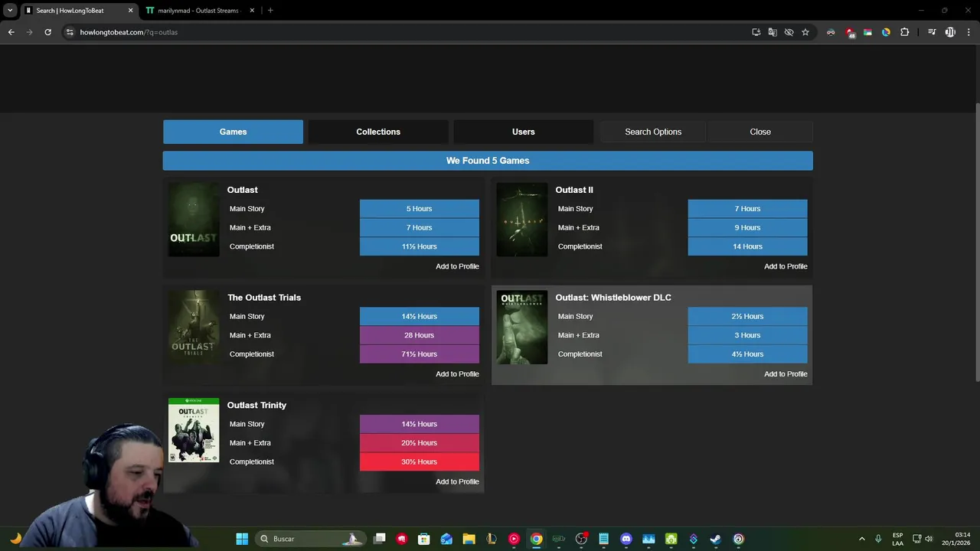The height and width of the screenshot is (551, 980).
Task: Click the Outlast II cover thumbnail
Action: click(x=522, y=220)
